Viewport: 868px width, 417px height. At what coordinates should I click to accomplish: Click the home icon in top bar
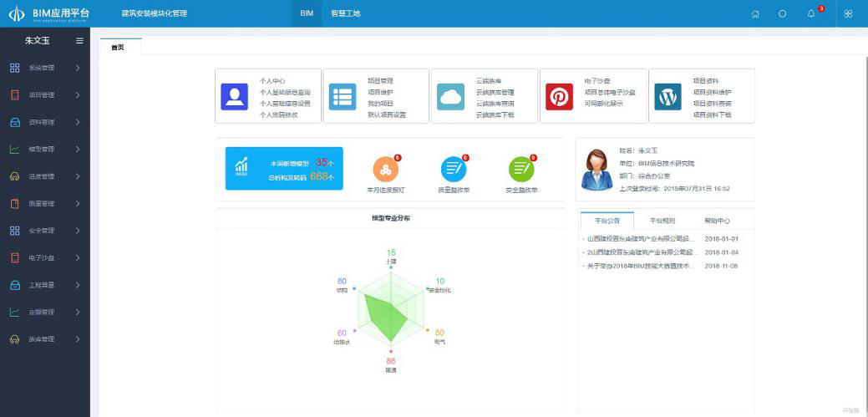(x=755, y=13)
